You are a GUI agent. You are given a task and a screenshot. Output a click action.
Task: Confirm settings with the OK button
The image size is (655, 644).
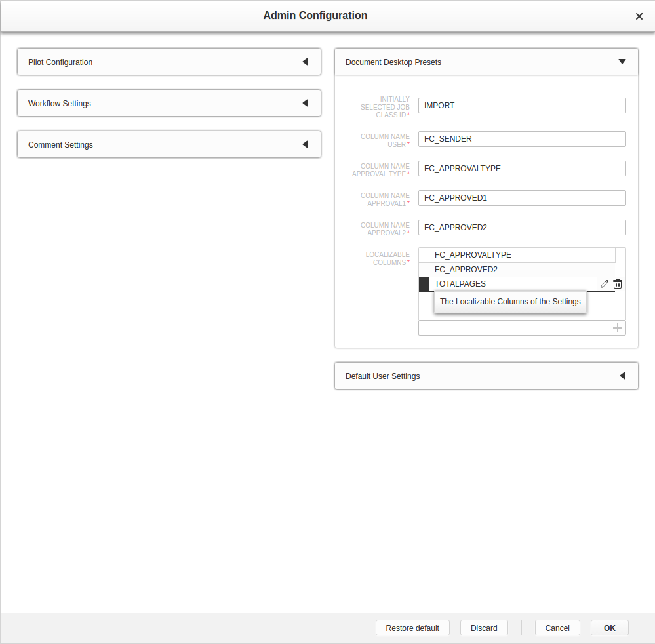(608, 628)
